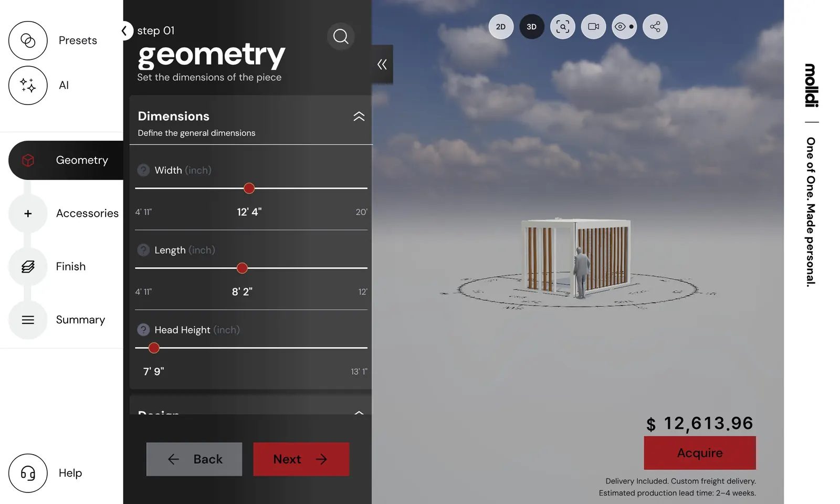The width and height of the screenshot is (840, 504).
Task: Click the pergola 3D model
Action: [x=576, y=257]
